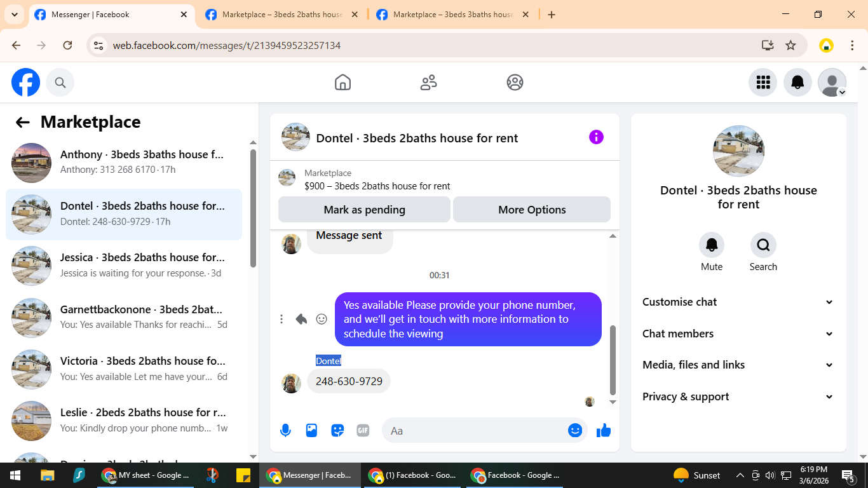Open Facebook search magnifier
This screenshot has height=488, width=868.
pyautogui.click(x=60, y=83)
